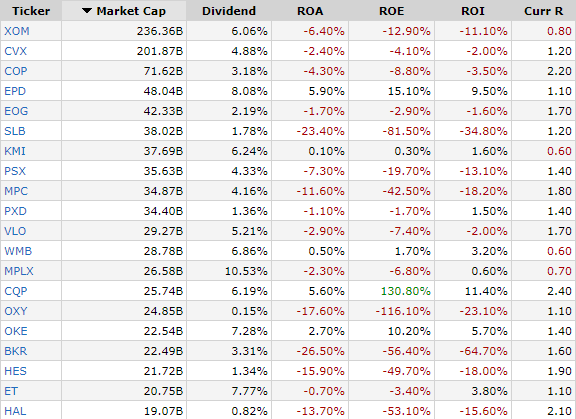
Task: Select CQP ROI value 11.40%
Action: (486, 291)
